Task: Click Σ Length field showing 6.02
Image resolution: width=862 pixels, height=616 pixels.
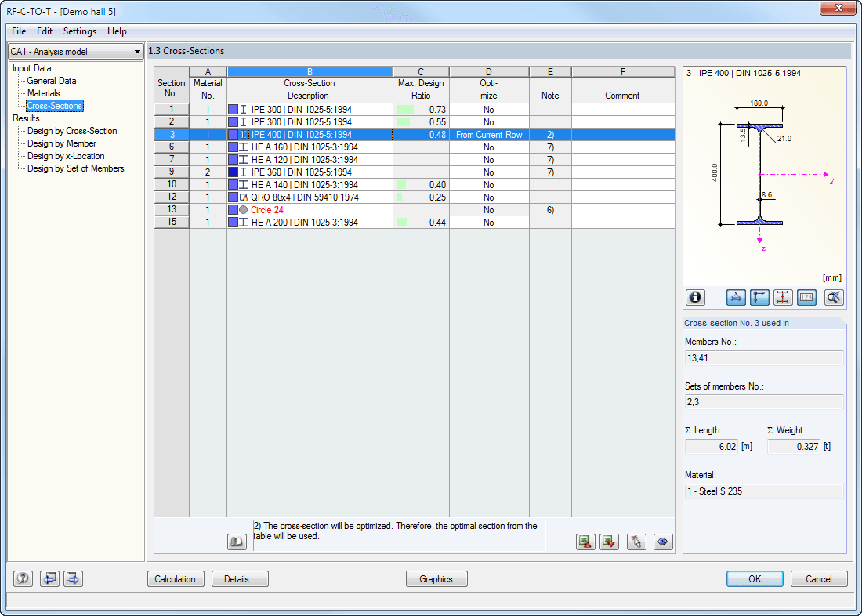Action: coord(712,447)
